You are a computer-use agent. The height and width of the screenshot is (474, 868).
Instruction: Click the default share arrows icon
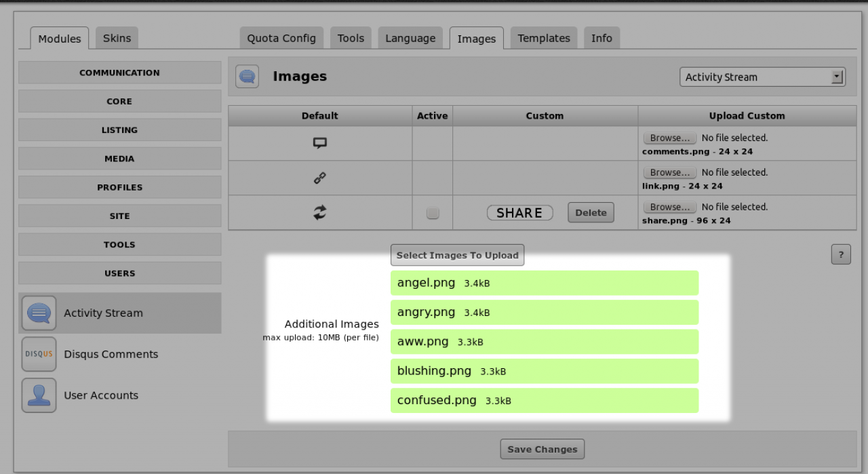(320, 212)
